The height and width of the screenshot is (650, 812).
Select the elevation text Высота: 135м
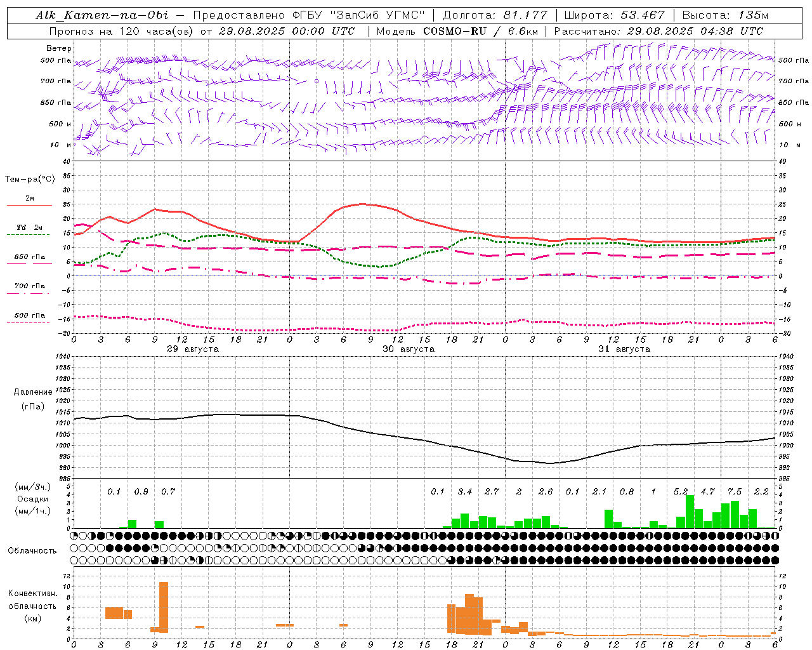tap(726, 15)
